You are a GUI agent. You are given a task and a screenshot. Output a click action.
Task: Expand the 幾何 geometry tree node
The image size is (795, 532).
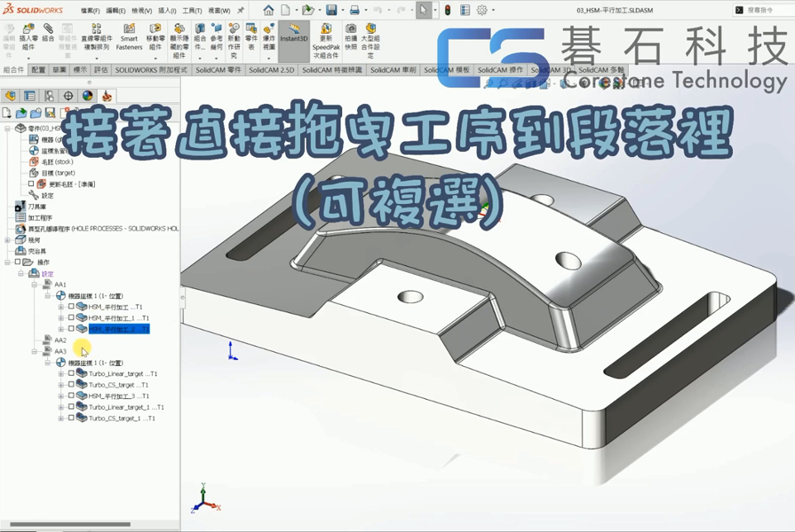[7, 240]
